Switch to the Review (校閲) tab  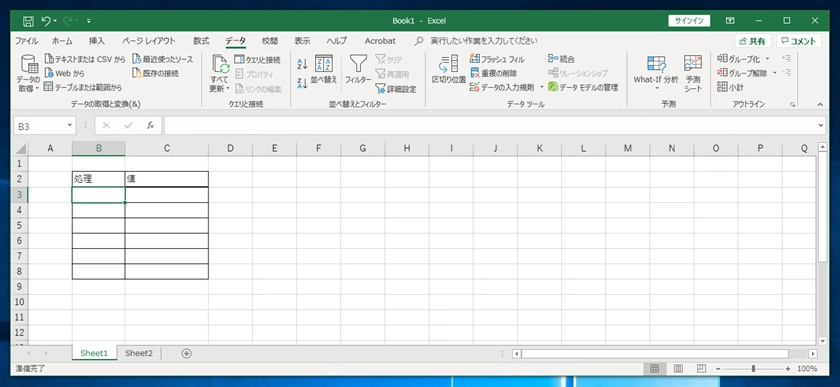270,41
